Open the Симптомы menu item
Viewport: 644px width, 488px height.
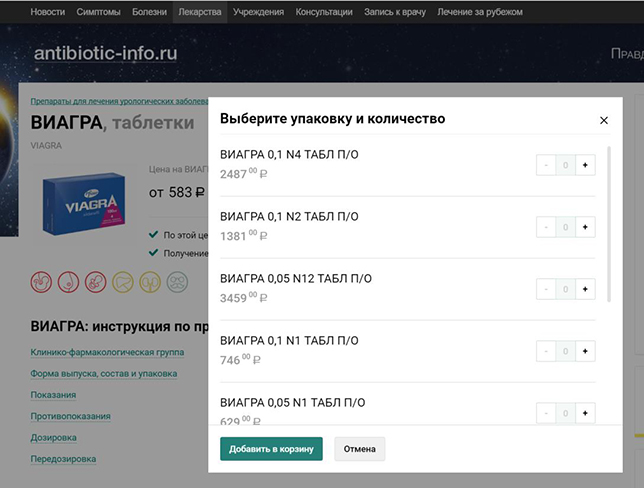(98, 12)
